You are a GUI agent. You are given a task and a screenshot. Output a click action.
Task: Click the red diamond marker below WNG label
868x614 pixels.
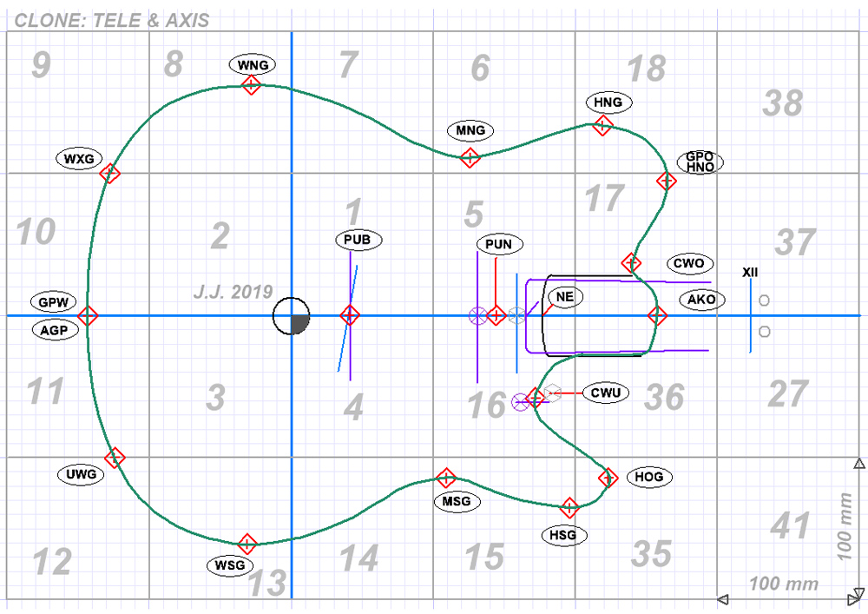(251, 84)
